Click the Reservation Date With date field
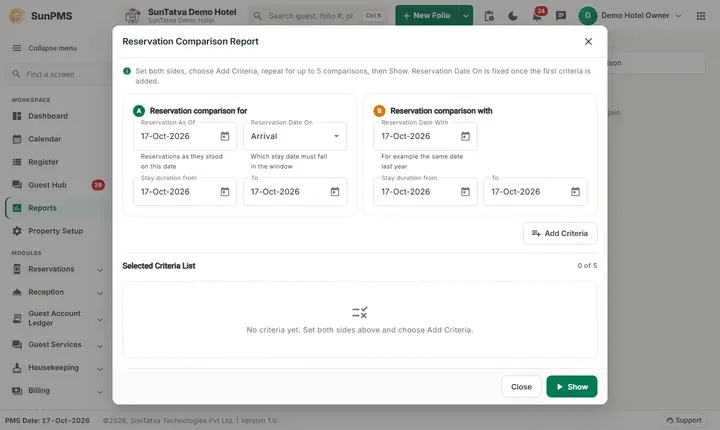Image resolution: width=720 pixels, height=430 pixels. 425,136
